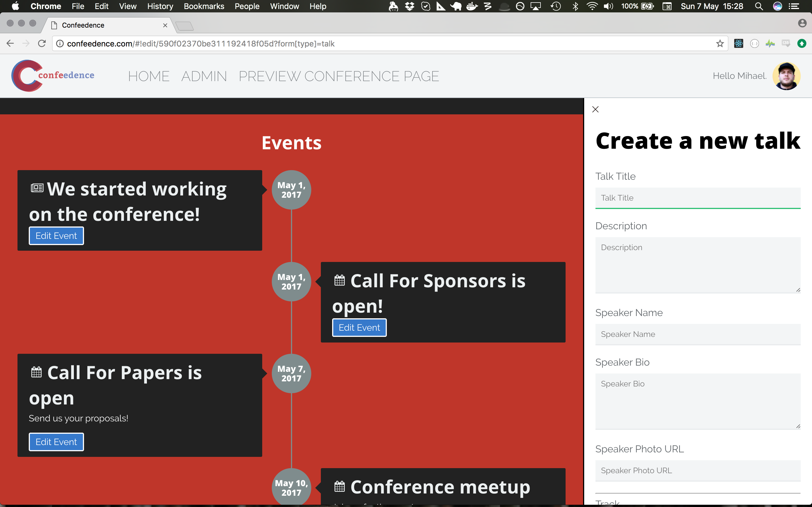Open the Bookmarks menu
Screen dimensions: 812x507
pos(204,6)
